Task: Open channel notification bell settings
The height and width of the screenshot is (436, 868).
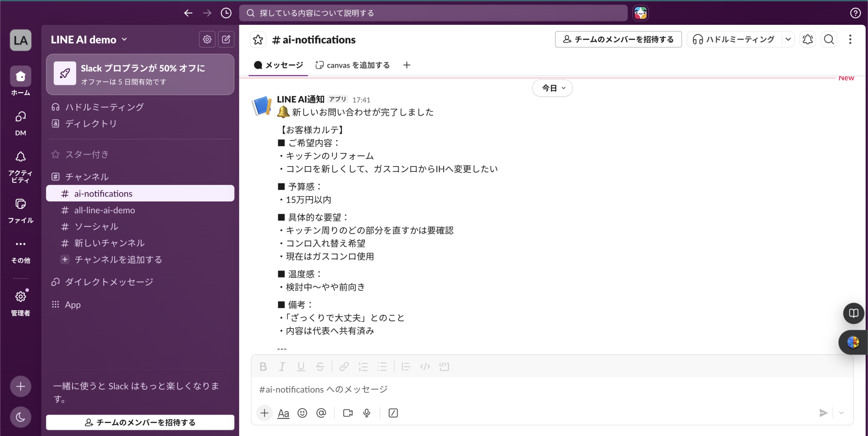Action: tap(808, 39)
